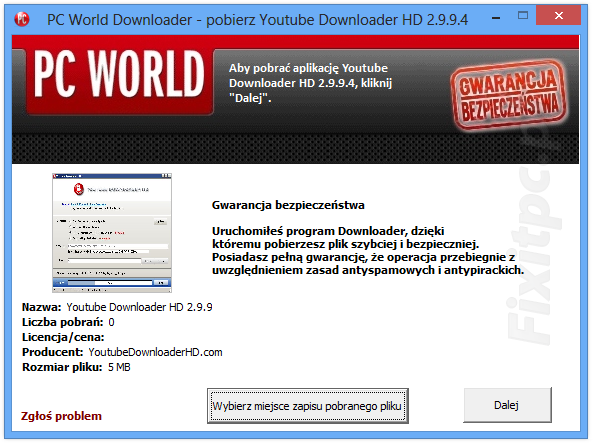Viewport: 593px width, 443px height.
Task: Click the Dalej button to continue
Action: 507,405
